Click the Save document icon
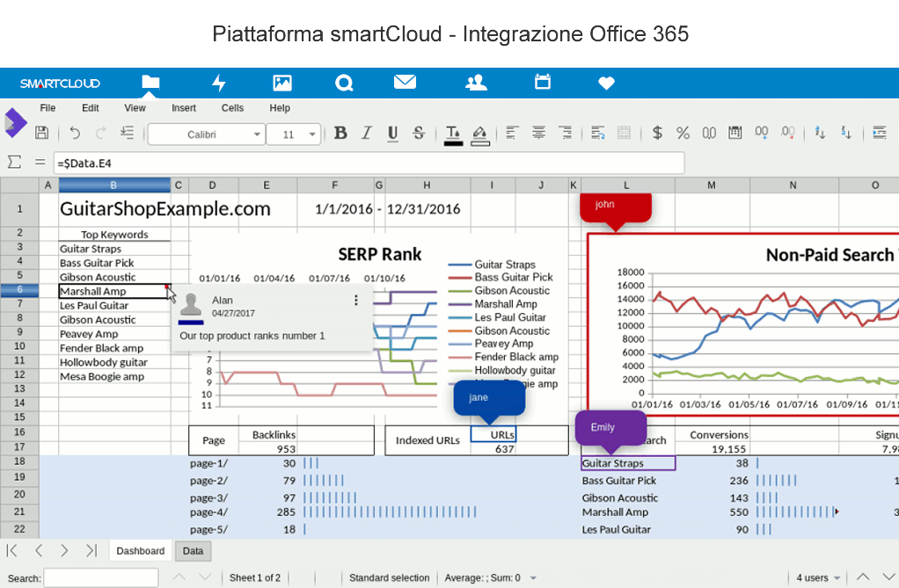This screenshot has width=899, height=588. coord(41,134)
